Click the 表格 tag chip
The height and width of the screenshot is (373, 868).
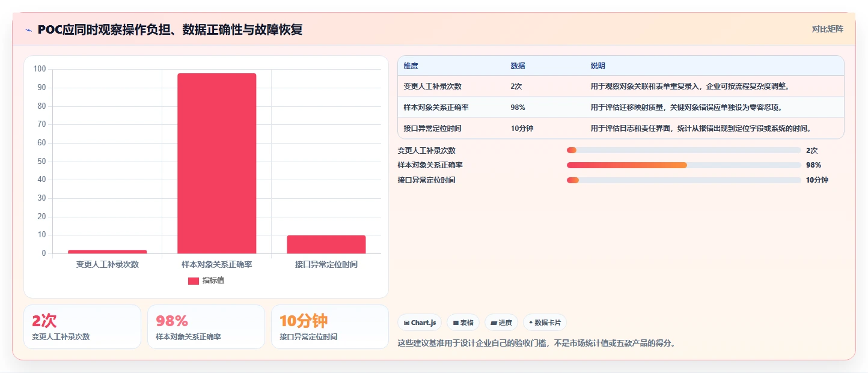(x=463, y=323)
